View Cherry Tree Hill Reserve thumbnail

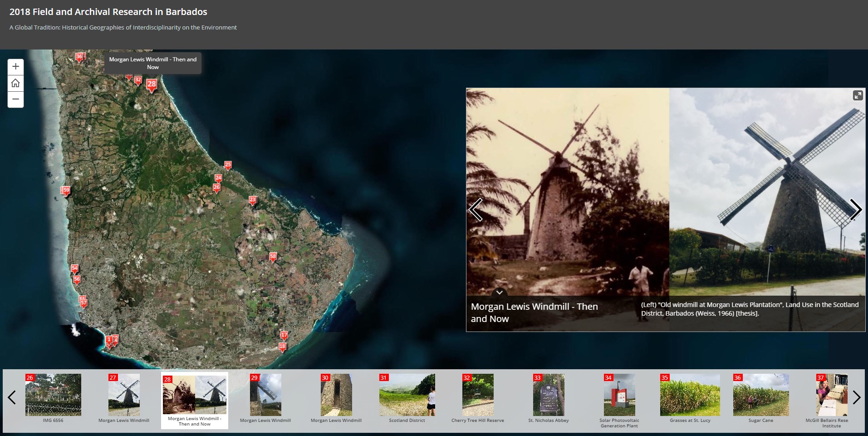coord(478,395)
